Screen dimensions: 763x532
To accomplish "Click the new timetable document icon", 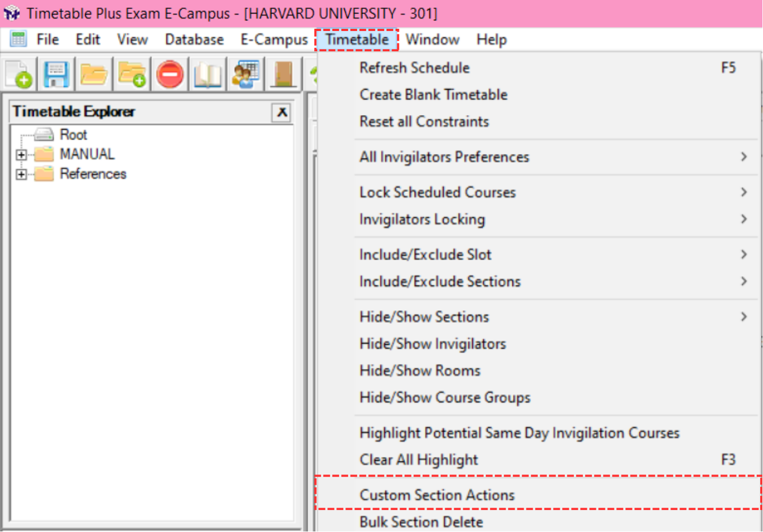I will tap(19, 74).
